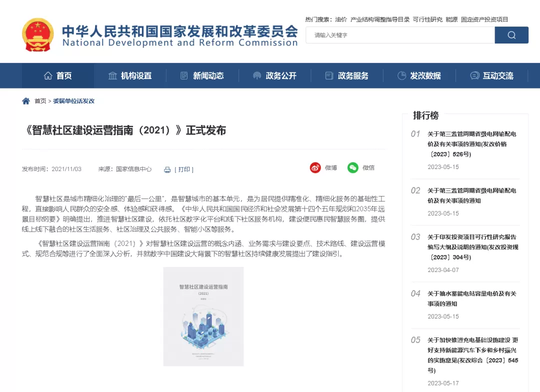Screen dimensions: 540x392
Task: Click the [打印] print link
Action: [x=184, y=169]
